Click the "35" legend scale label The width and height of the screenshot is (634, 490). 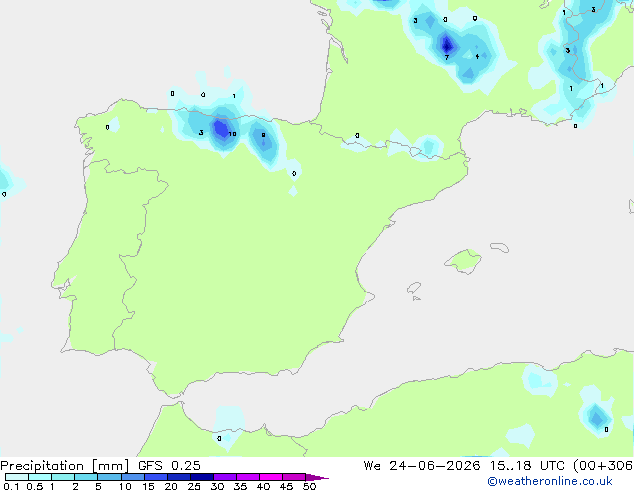pos(240,486)
